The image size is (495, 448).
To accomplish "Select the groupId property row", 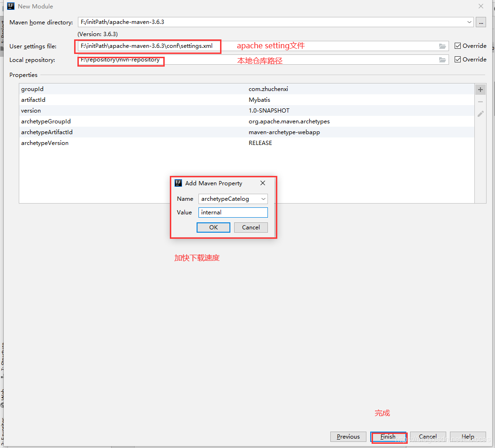I will [x=246, y=89].
